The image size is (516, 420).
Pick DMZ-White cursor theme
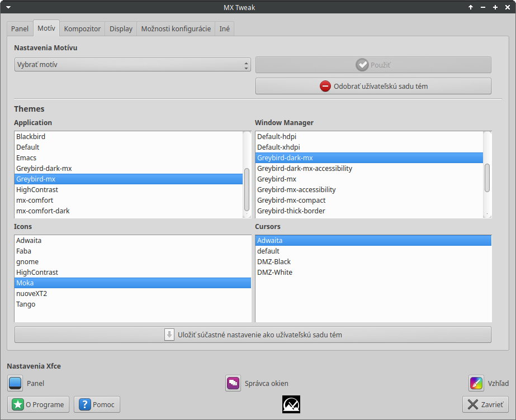pyautogui.click(x=373, y=272)
